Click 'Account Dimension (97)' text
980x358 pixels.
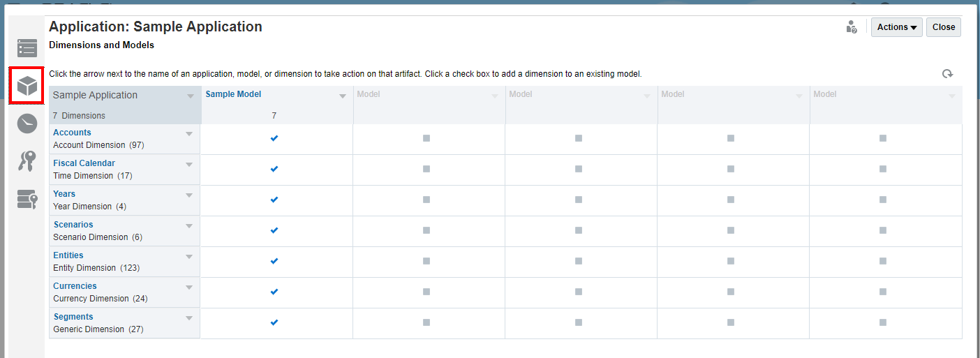[x=98, y=145]
